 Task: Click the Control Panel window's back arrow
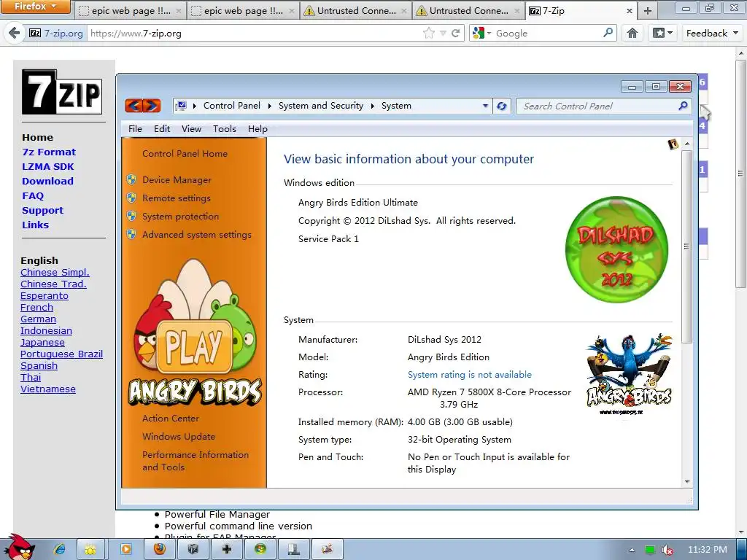coord(134,105)
